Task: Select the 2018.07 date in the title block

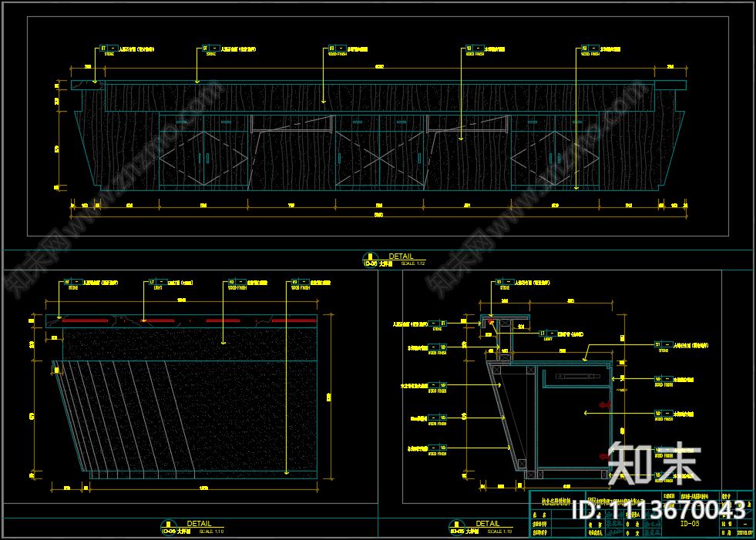Action: tap(744, 532)
